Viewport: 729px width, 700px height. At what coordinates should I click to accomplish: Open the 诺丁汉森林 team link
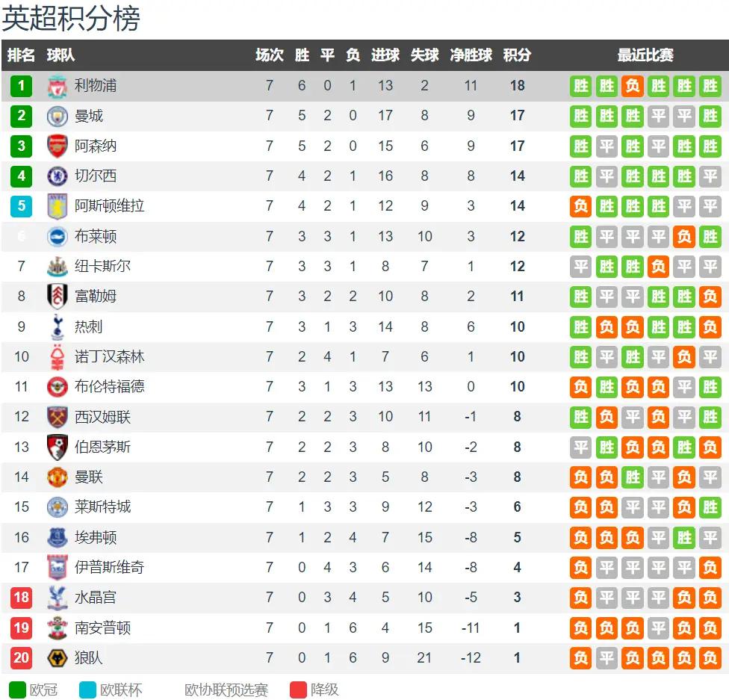[110, 357]
